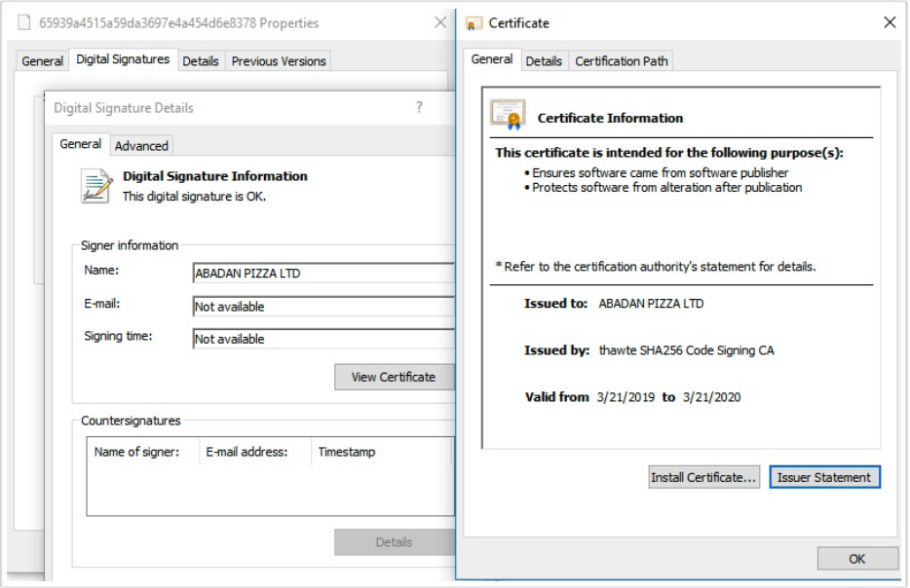Click the question mark help icon in Digital Signature Details
The image size is (910, 588).
(419, 107)
